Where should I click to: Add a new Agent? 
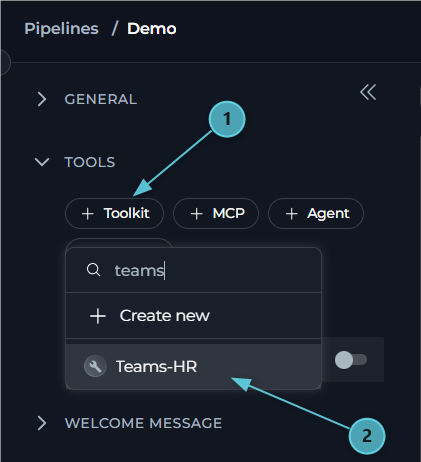[x=316, y=213]
